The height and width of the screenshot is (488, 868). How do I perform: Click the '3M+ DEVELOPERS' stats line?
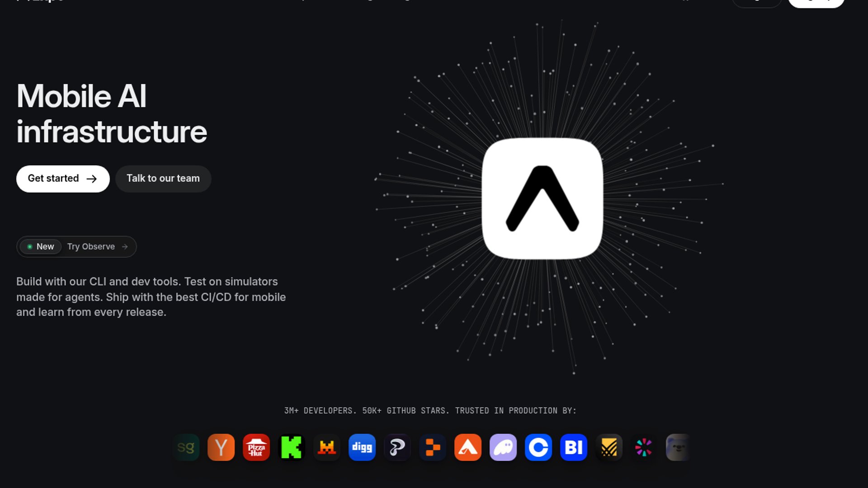(x=430, y=411)
